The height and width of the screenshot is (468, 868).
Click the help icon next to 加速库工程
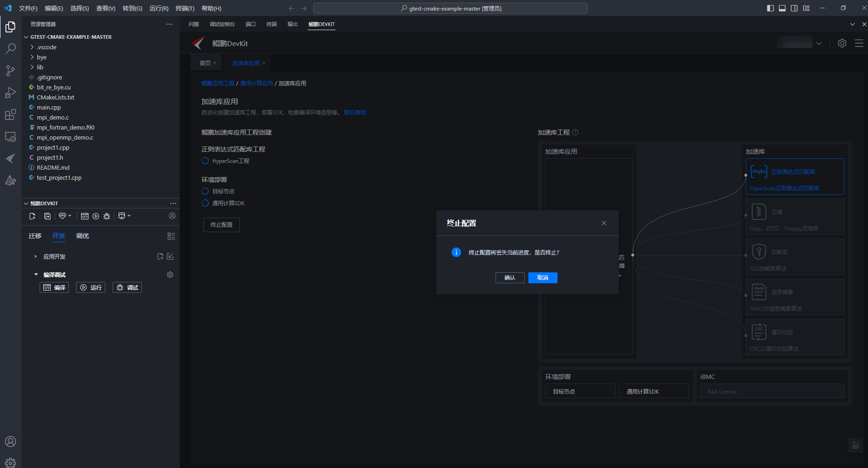click(575, 132)
